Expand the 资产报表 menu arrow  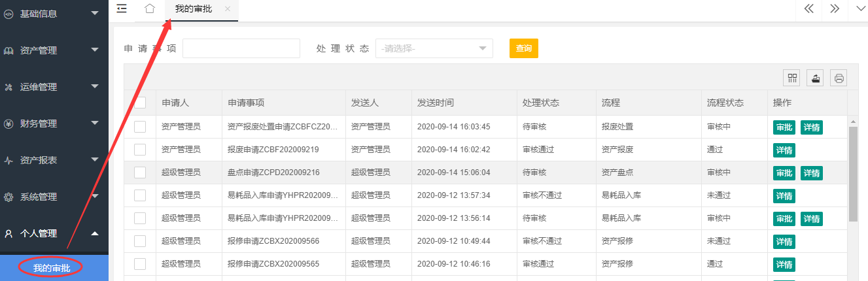click(x=95, y=159)
